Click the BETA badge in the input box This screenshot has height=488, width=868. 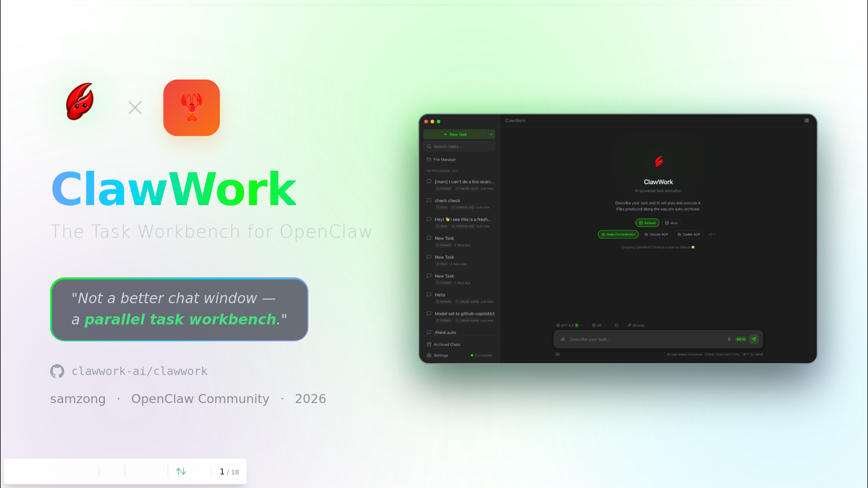pos(741,339)
